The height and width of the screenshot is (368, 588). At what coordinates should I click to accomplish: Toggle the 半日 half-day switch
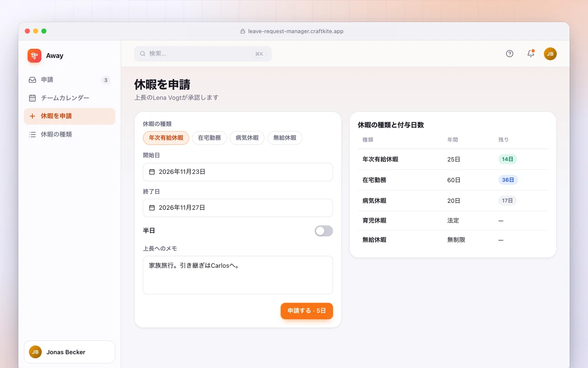[x=324, y=231]
